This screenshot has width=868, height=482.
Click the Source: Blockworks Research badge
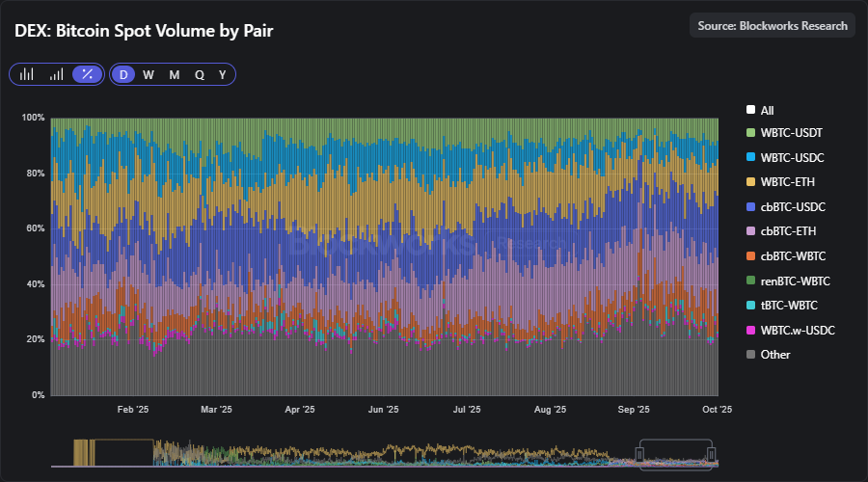pos(772,26)
